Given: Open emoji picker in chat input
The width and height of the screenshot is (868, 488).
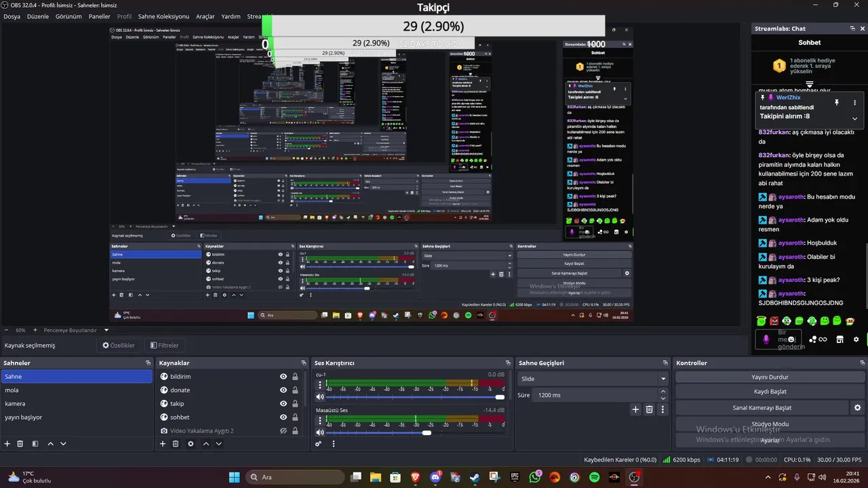Looking at the screenshot, I should pyautogui.click(x=791, y=339).
